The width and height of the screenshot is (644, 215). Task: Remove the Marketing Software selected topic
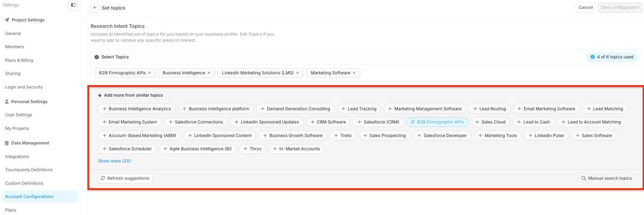(x=354, y=73)
